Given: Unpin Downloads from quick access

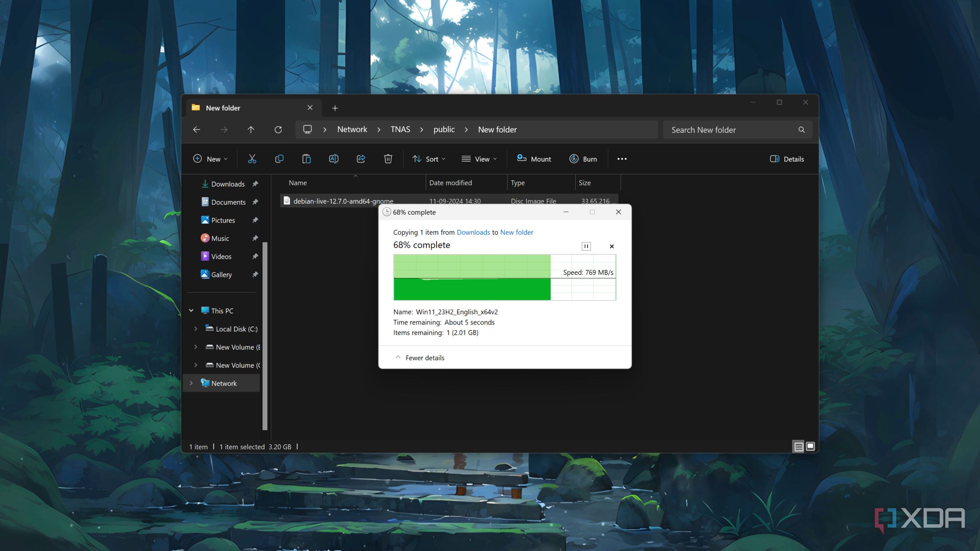Looking at the screenshot, I should tap(255, 184).
